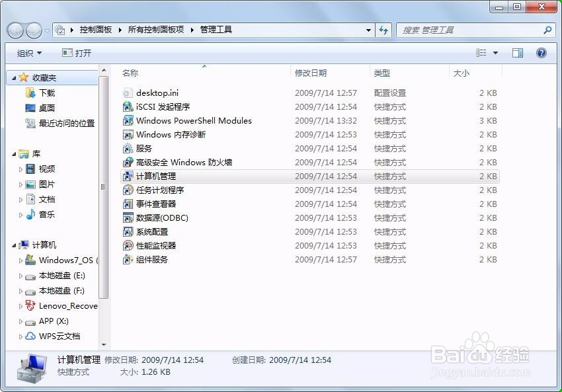Select 本地磁盘 (F:) in the tree
The height and width of the screenshot is (392, 562).
click(61, 291)
